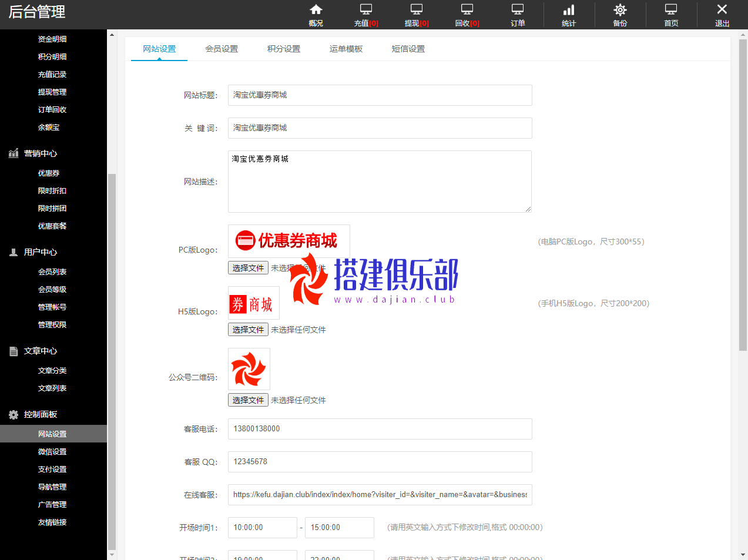748x560 pixels.
Task: Open 积分明细 in the sidebar
Action: pyautogui.click(x=52, y=56)
